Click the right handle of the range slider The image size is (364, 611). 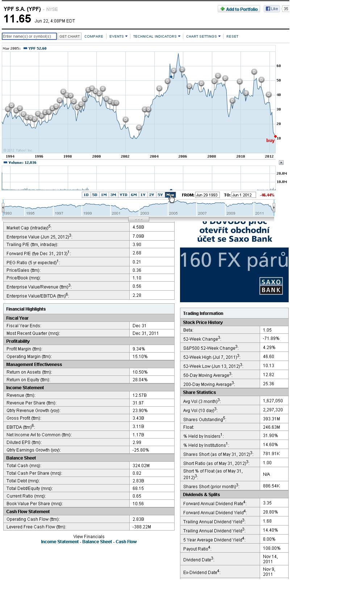(274, 207)
